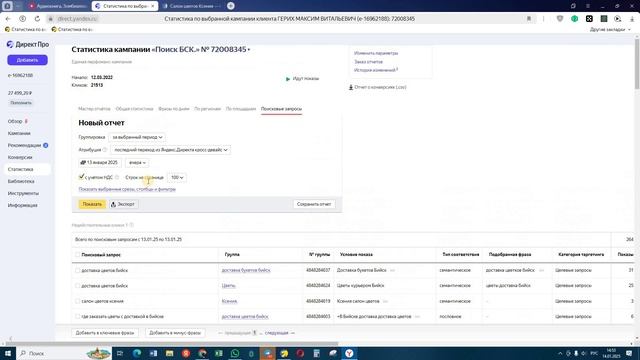Click Добавить в ключевые фразы button

(105, 333)
